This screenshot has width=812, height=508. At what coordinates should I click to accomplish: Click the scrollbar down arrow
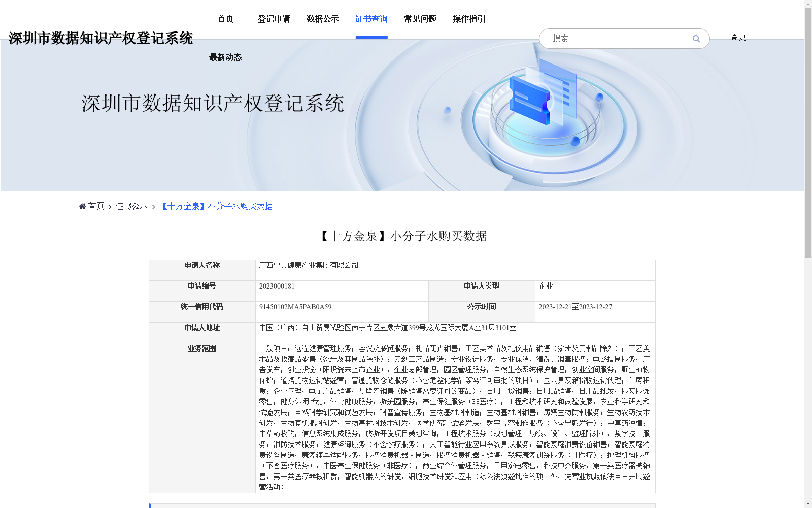(x=808, y=504)
